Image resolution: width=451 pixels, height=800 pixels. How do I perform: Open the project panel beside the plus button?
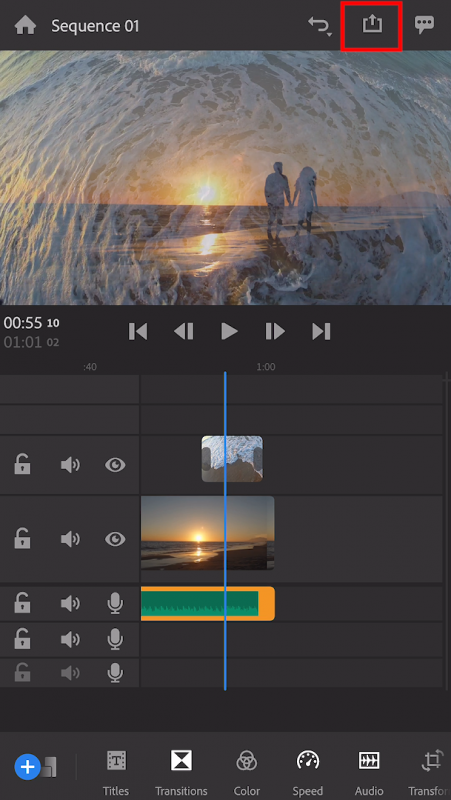click(x=49, y=767)
